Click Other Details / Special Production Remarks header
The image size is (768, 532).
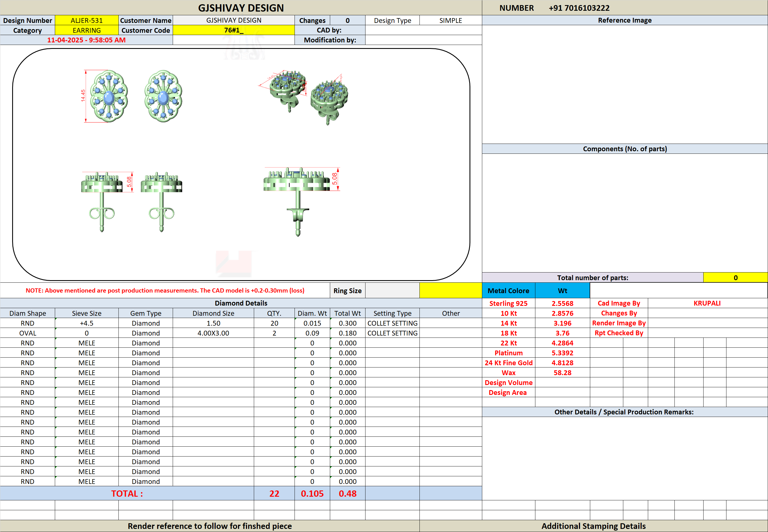(625, 412)
